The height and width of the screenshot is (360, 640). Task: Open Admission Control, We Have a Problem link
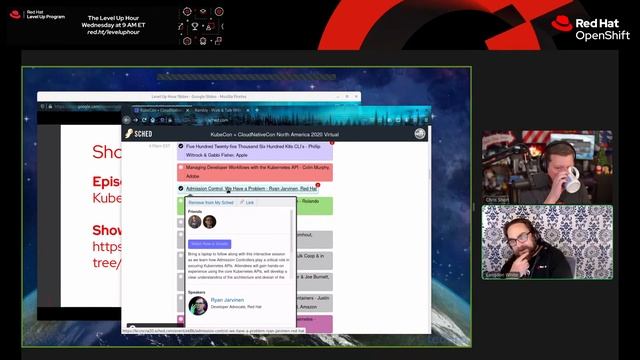(x=251, y=189)
